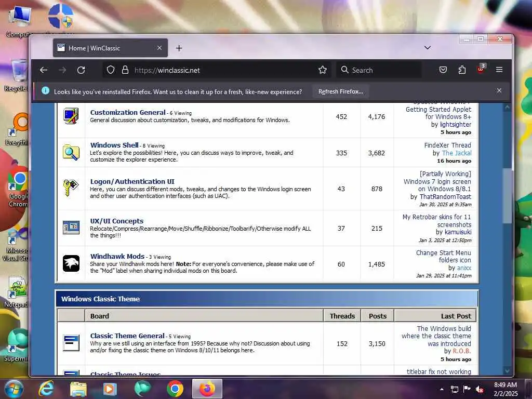
Task: Bookmark this page with the star icon
Action: pos(322,70)
